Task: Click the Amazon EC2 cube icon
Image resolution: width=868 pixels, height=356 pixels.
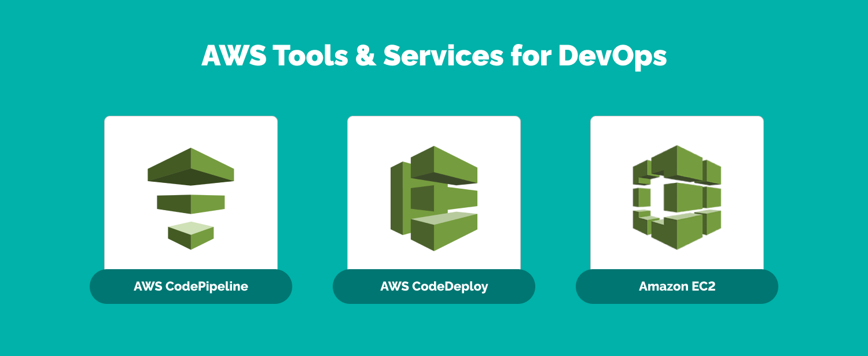Action: [x=676, y=197]
